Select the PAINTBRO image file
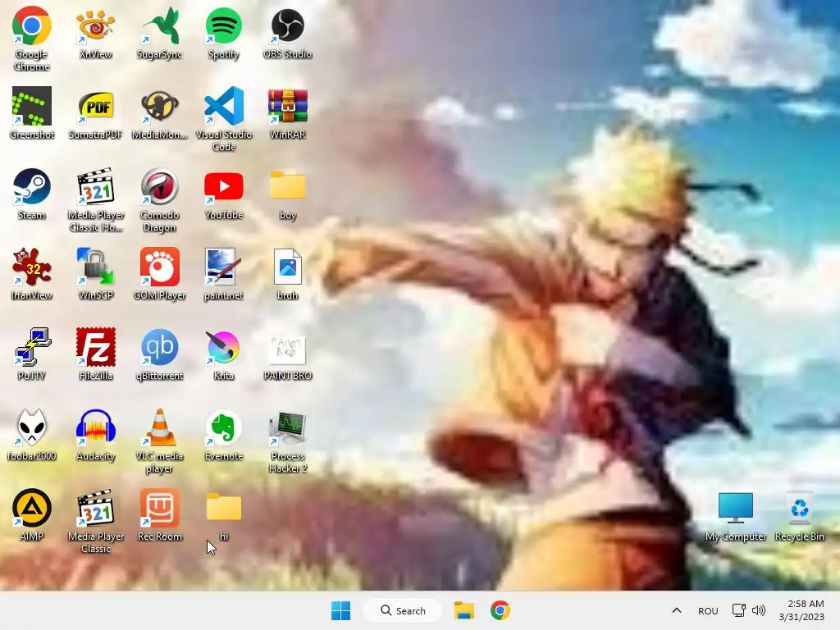Viewport: 840px width, 630px height. click(x=288, y=350)
